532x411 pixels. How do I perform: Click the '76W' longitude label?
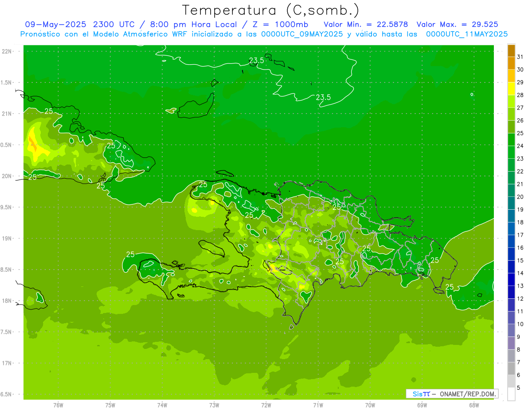(58, 405)
